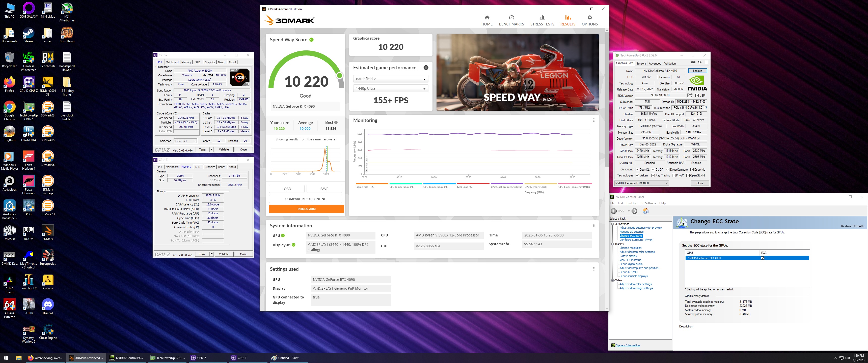Image resolution: width=868 pixels, height=363 pixels.
Task: Toggle DirectCompute checkbox in GPU-Z
Action: click(x=668, y=170)
